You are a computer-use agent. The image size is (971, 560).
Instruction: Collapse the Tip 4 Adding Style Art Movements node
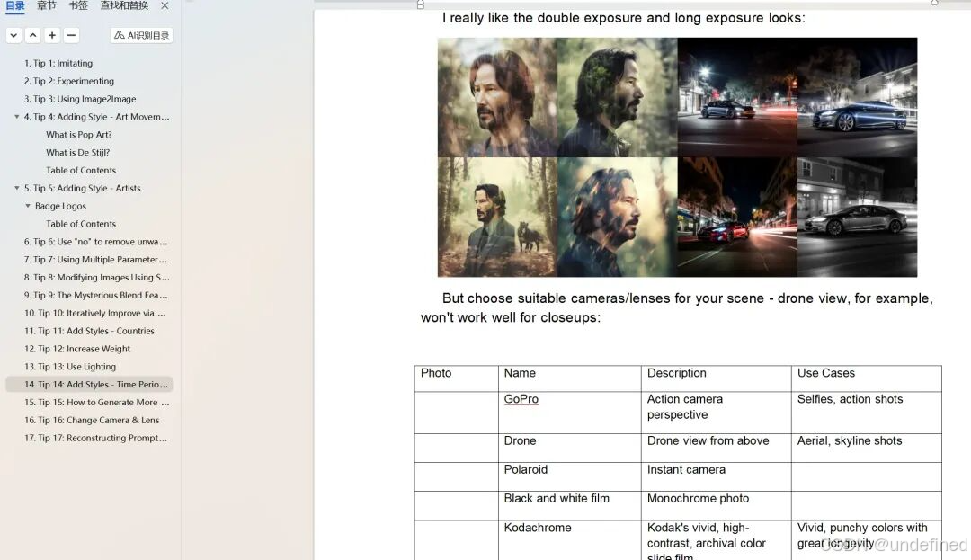(17, 116)
